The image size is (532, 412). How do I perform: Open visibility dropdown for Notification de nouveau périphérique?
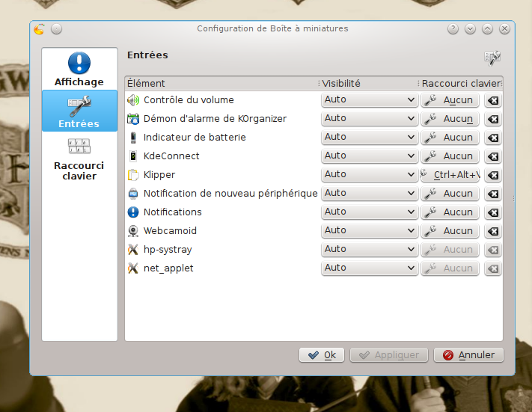pyautogui.click(x=370, y=193)
